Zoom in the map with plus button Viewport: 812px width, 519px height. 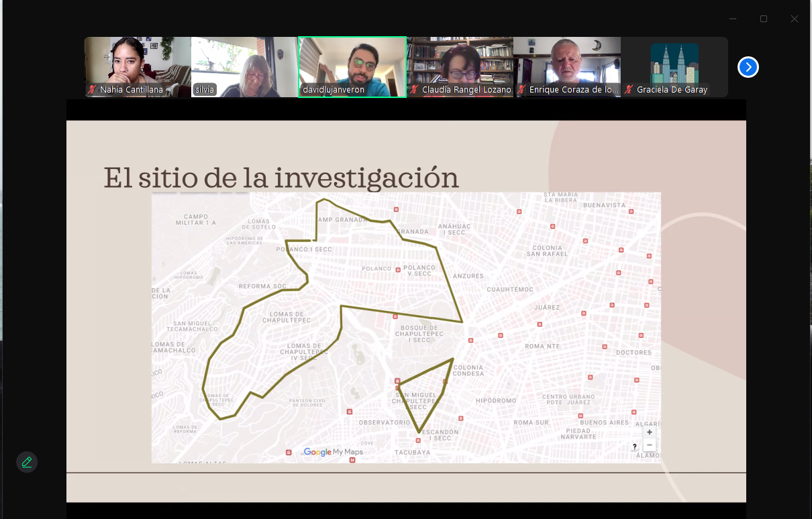click(649, 432)
